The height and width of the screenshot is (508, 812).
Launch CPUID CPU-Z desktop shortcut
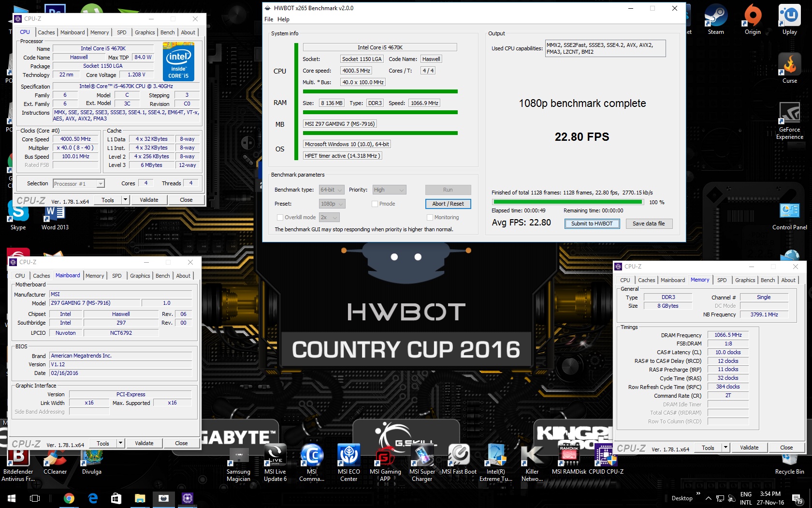(x=606, y=460)
